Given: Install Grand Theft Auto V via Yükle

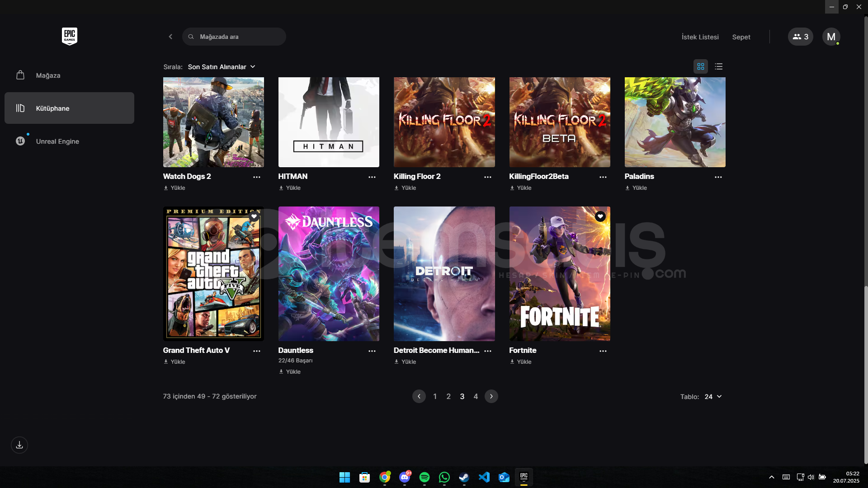Looking at the screenshot, I should coord(175,362).
